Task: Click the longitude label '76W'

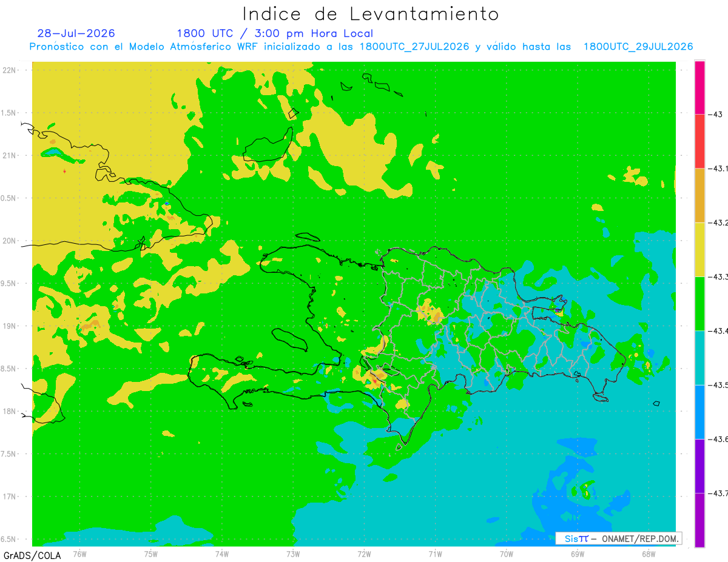Action: pos(79,554)
